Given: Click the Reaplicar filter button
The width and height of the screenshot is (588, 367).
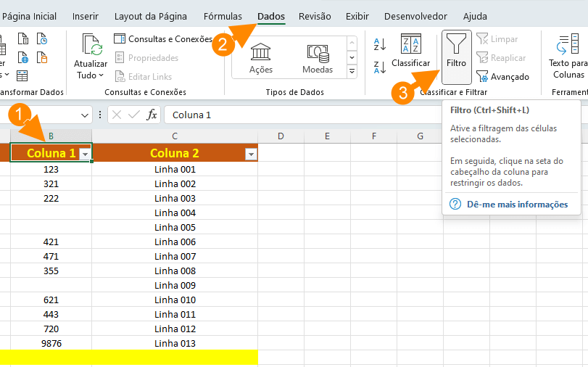Looking at the screenshot, I should click(x=502, y=58).
